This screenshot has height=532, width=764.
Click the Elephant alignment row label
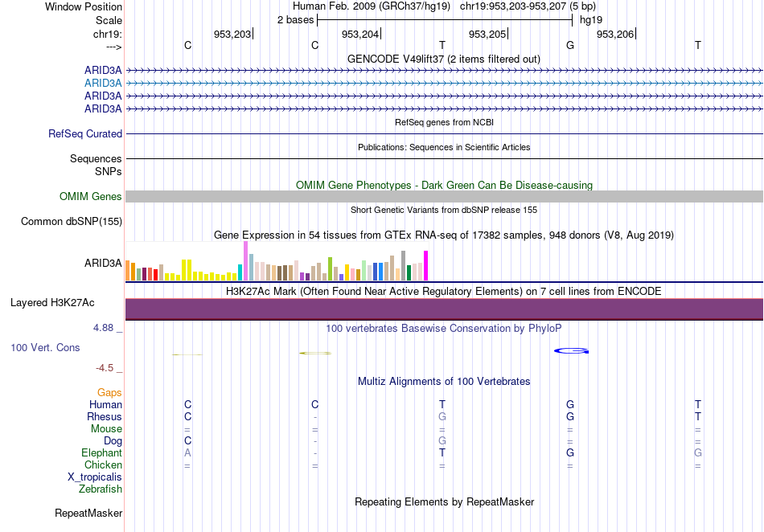[x=101, y=453]
